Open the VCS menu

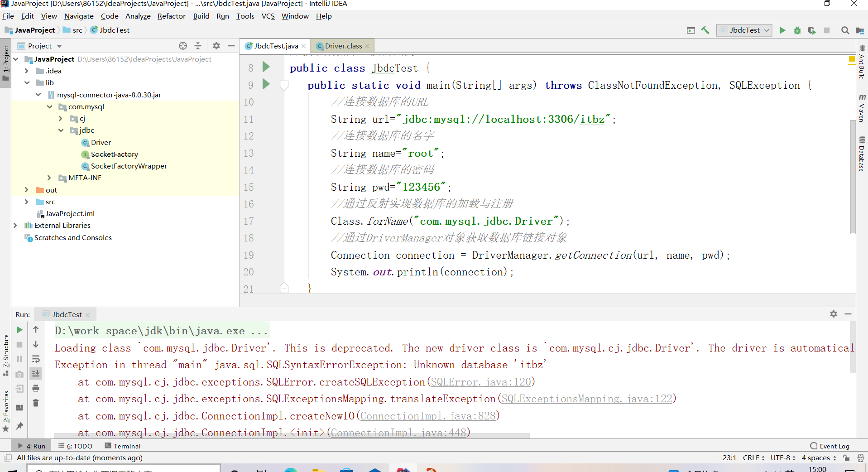(268, 16)
